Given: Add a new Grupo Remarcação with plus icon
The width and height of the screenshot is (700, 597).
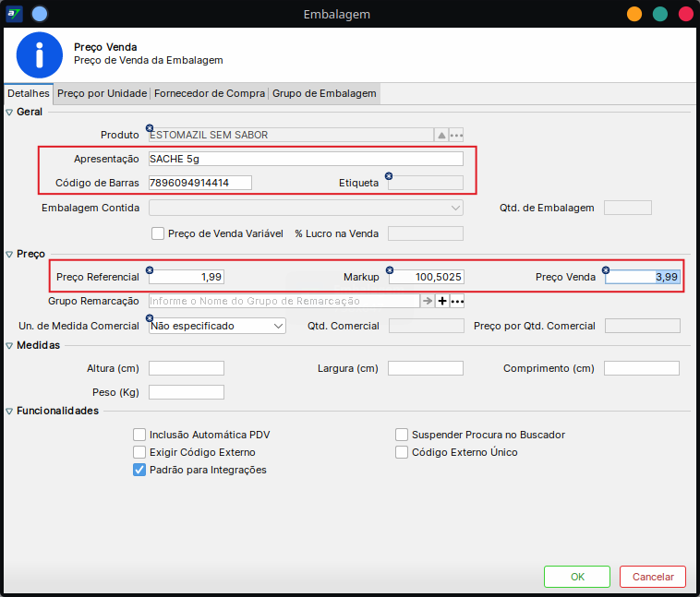Looking at the screenshot, I should point(441,301).
